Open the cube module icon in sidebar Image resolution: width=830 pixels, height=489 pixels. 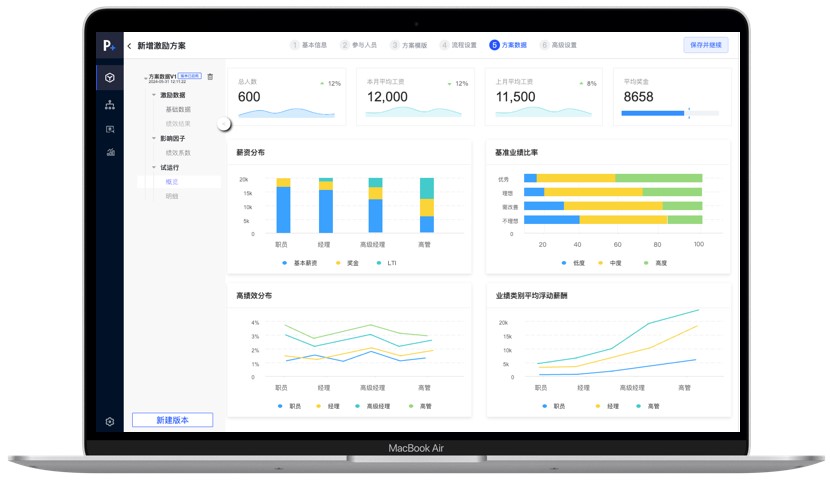[x=109, y=78]
